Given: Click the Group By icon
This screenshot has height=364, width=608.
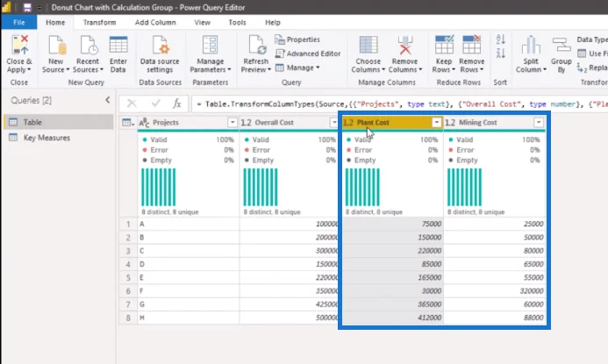Looking at the screenshot, I should [562, 45].
